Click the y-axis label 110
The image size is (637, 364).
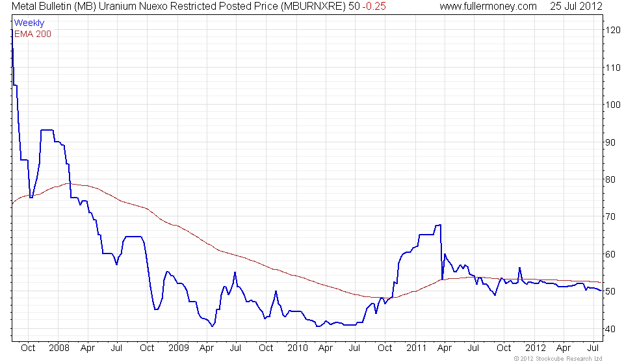(x=612, y=68)
